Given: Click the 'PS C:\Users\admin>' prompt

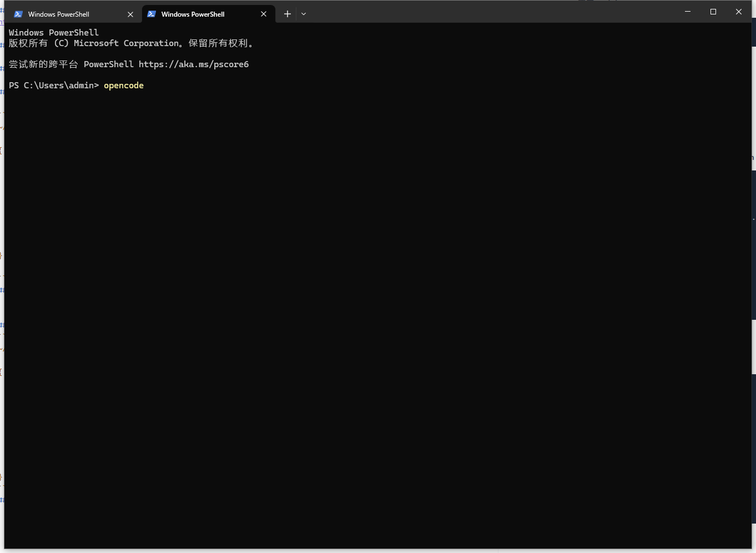Looking at the screenshot, I should pyautogui.click(x=54, y=86).
